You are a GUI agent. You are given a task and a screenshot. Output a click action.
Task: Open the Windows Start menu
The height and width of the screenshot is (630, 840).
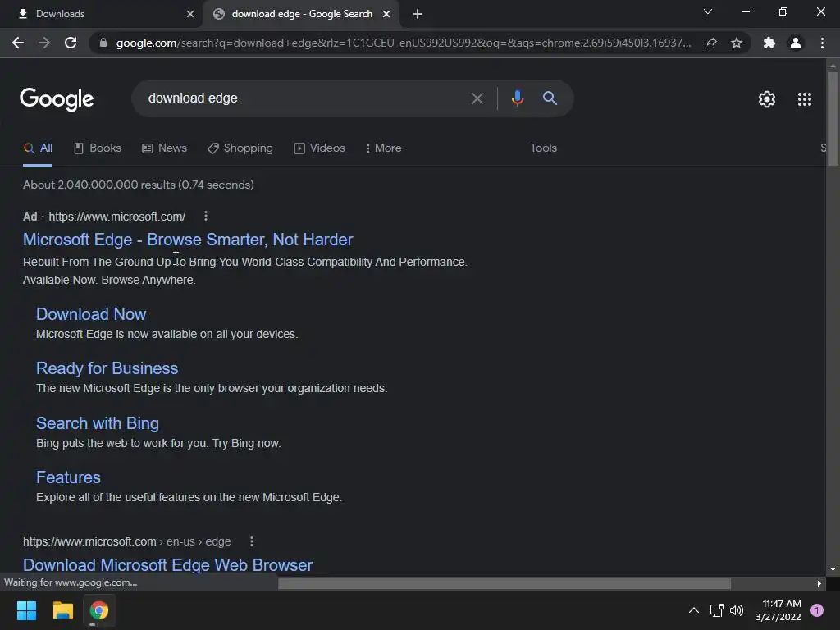pos(26,610)
